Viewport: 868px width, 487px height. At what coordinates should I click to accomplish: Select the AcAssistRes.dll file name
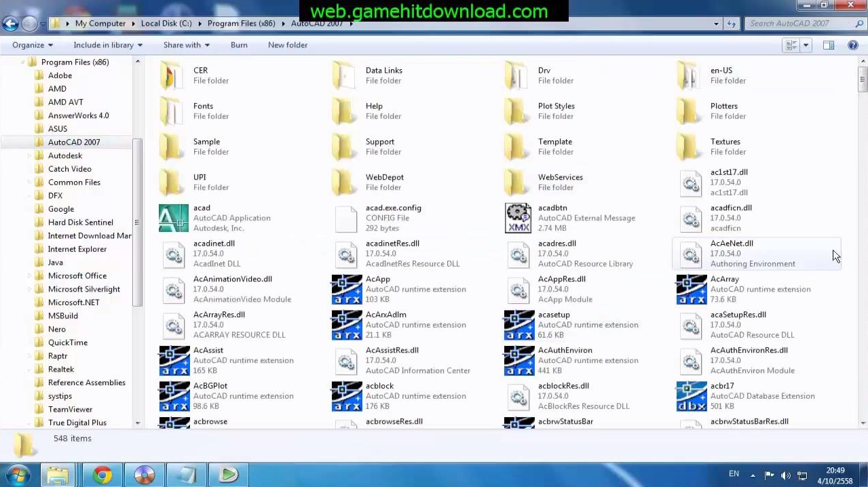click(392, 350)
